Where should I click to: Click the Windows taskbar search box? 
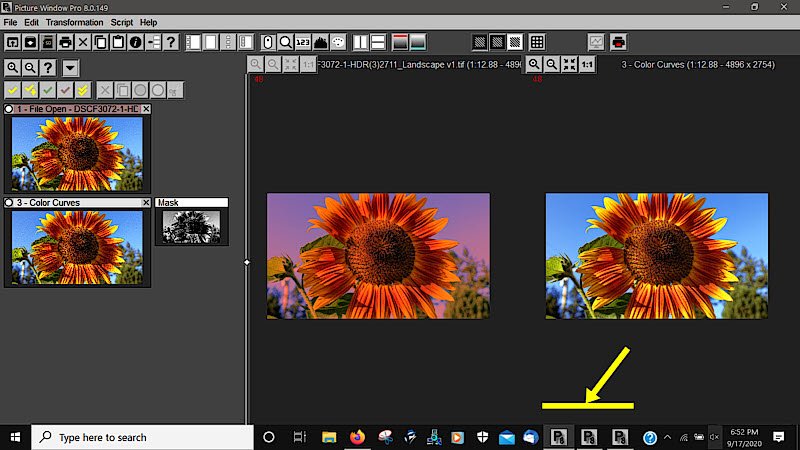[x=143, y=437]
